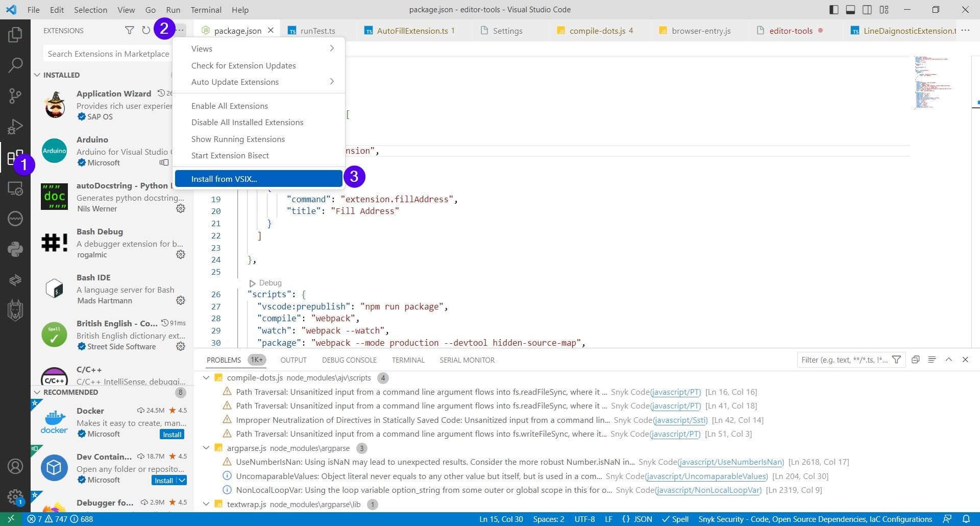
Task: Install the Dev Containers extension
Action: 164,481
